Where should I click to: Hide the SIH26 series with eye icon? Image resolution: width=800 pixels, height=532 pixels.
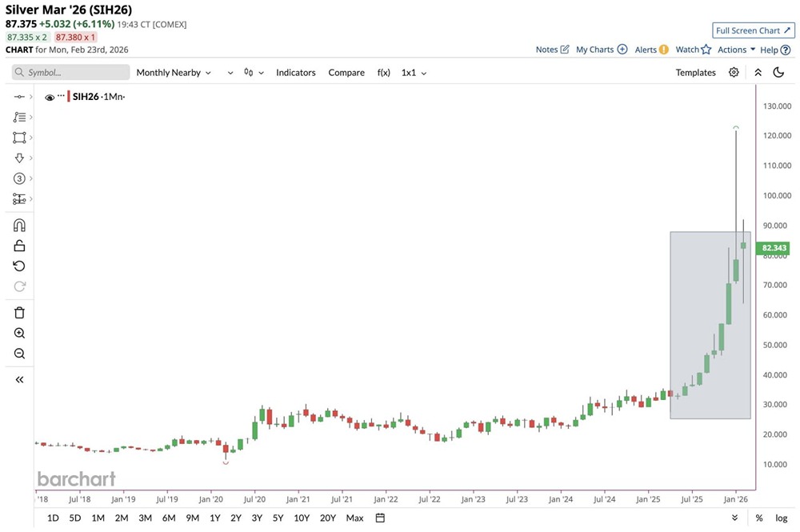coord(50,97)
